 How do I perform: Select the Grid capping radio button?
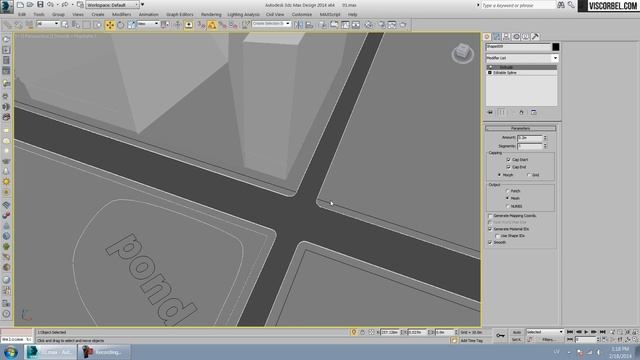529,175
